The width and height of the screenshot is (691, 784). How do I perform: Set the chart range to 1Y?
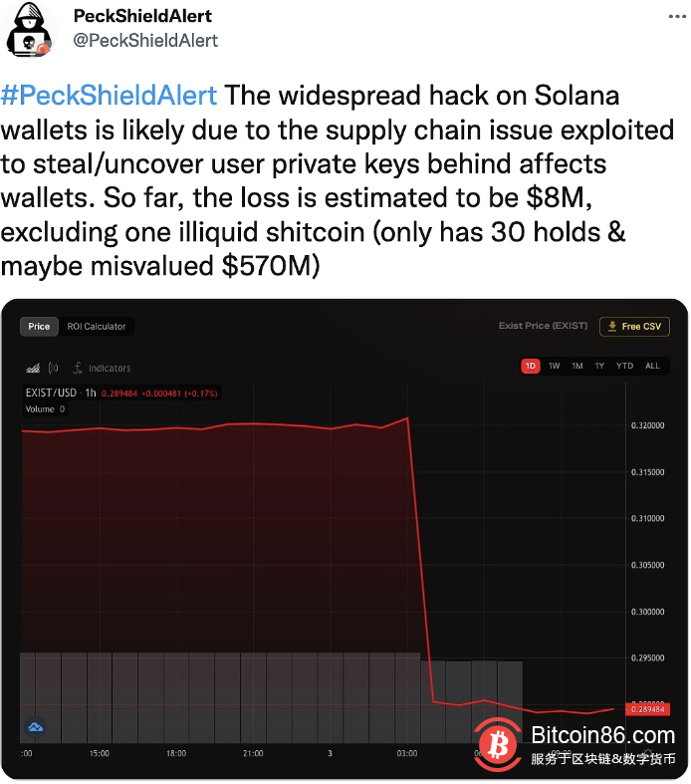click(598, 366)
